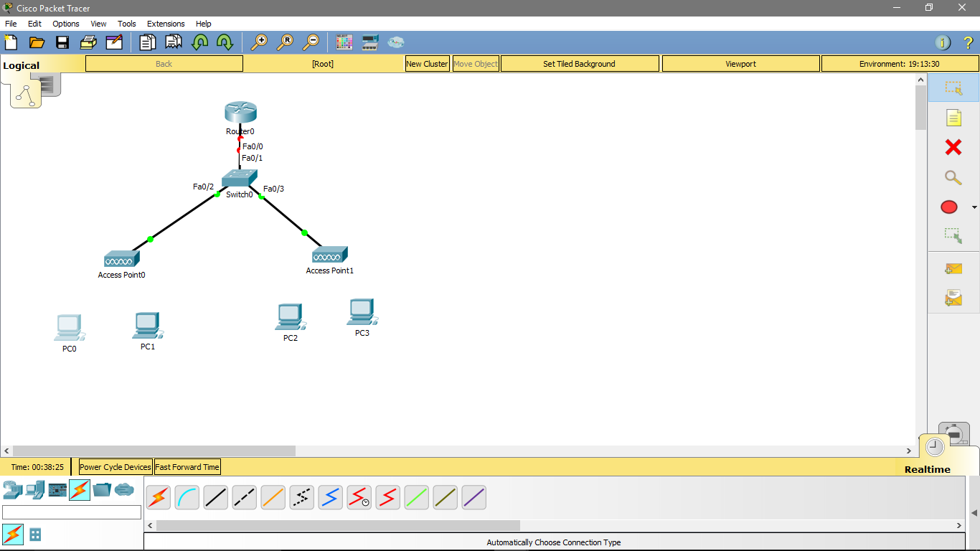The image size is (980, 551).
Task: Select the Inspect magnifier tool
Action: tap(954, 177)
